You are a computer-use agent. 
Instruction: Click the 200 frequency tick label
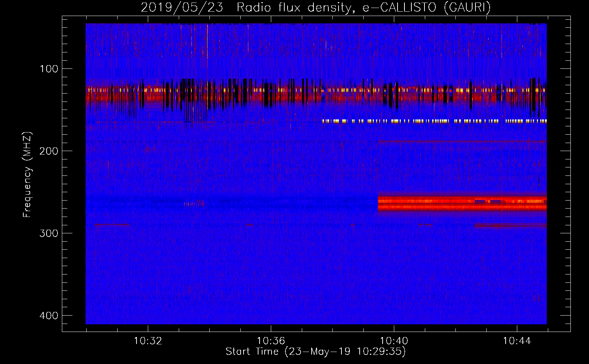(49, 151)
